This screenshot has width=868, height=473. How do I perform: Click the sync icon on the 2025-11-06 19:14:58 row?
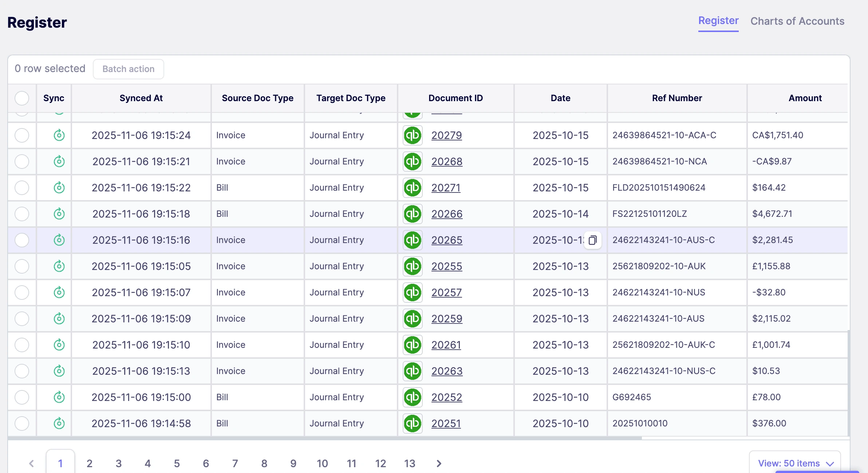(59, 423)
